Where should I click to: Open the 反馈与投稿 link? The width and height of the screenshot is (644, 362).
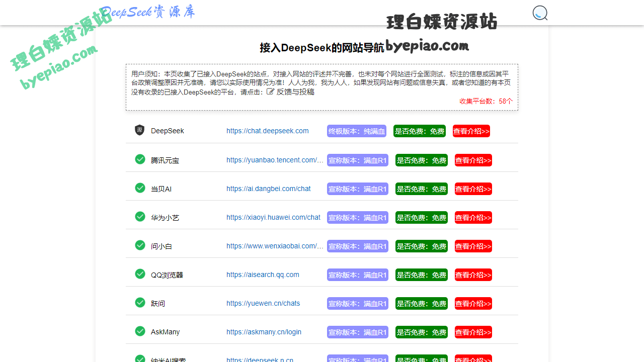point(295,92)
